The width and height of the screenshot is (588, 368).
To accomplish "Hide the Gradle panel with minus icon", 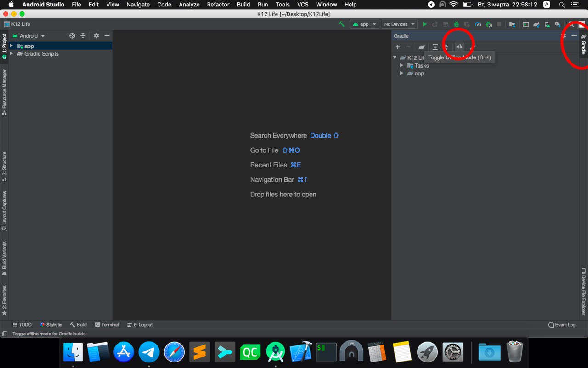I will pos(574,35).
